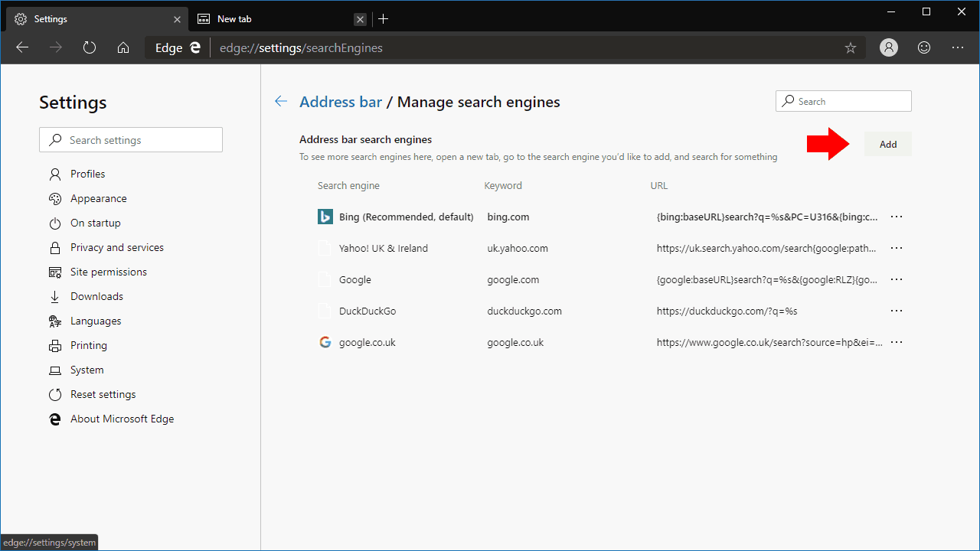Follow the Address bar breadcrumb link

click(x=341, y=102)
